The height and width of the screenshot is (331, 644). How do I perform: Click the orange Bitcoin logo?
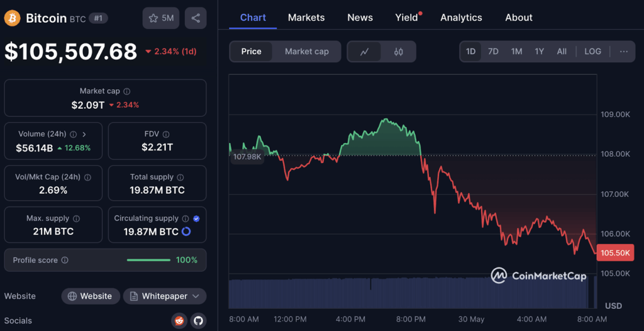coord(13,18)
